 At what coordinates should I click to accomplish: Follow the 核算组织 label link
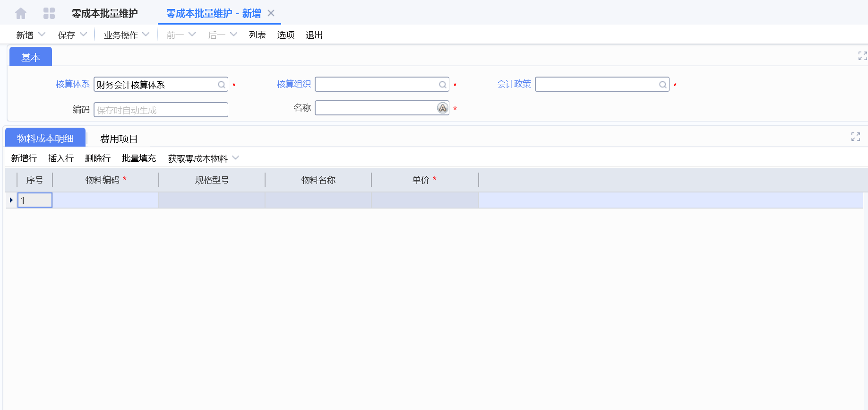(x=294, y=84)
